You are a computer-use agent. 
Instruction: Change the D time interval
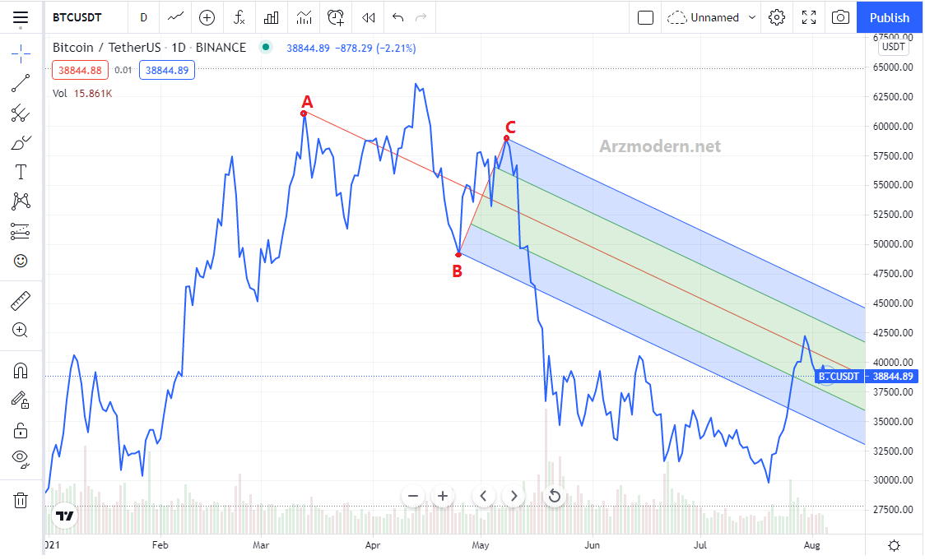tap(143, 18)
